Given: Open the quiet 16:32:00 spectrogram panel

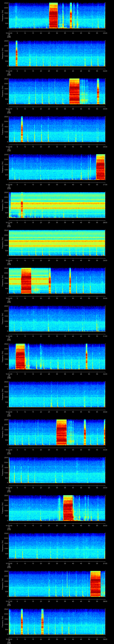Looking at the screenshot, I should [x=57, y=394].
